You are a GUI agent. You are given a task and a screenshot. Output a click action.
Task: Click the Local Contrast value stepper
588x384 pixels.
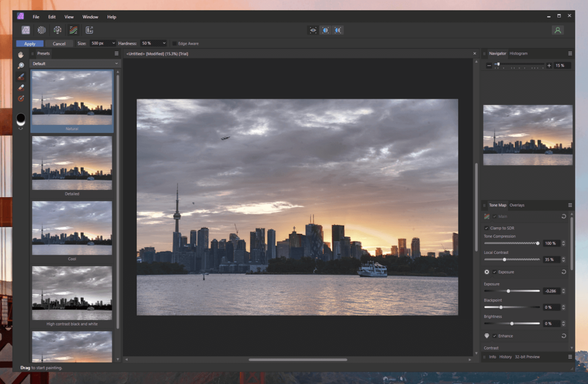tap(563, 259)
